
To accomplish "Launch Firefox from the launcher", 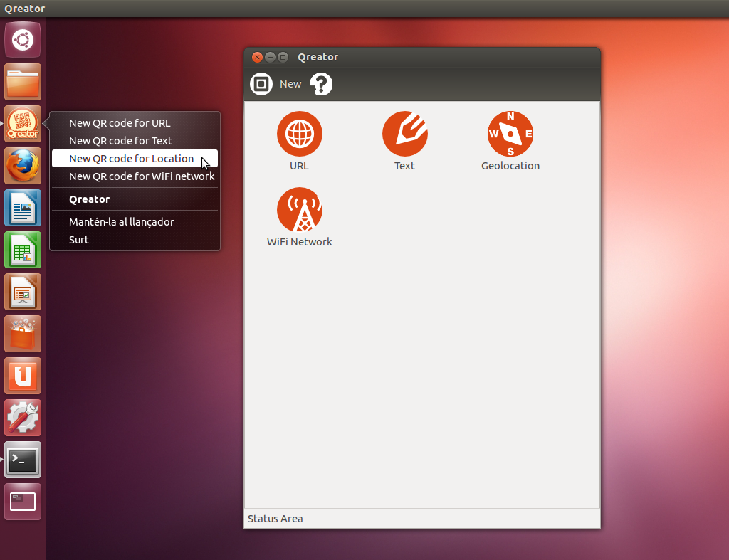I will (x=23, y=166).
